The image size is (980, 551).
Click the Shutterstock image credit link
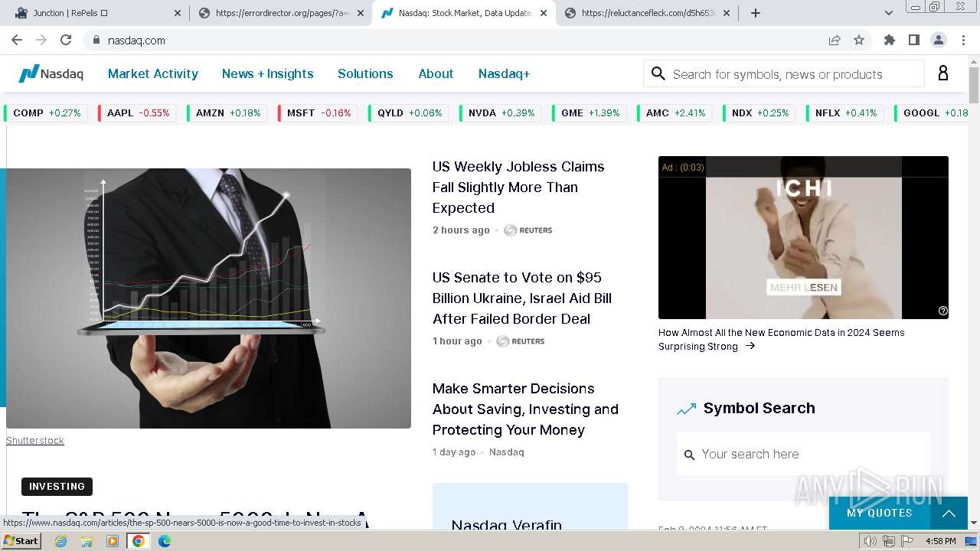tap(35, 440)
